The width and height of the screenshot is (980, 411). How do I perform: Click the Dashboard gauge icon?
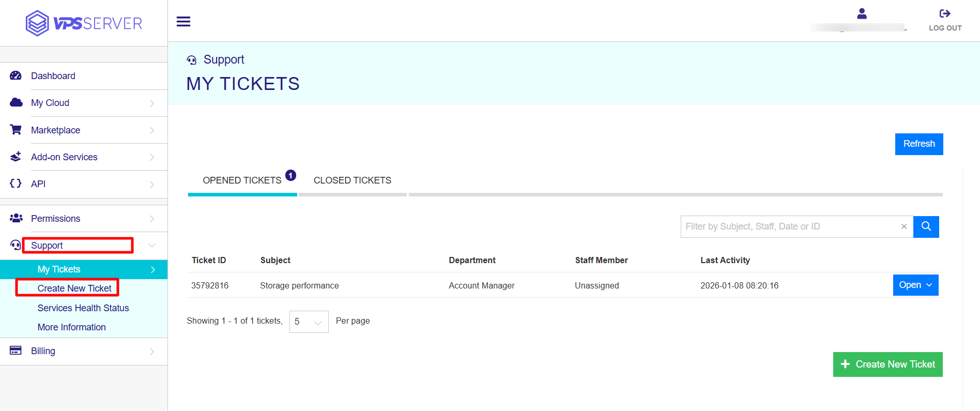16,75
